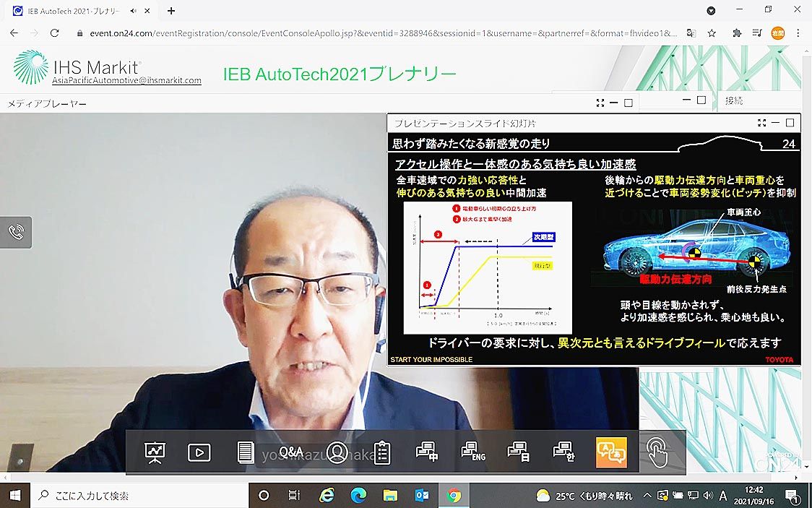The height and width of the screenshot is (508, 812).
Task: Open the speaker bio profile icon
Action: pyautogui.click(x=337, y=452)
